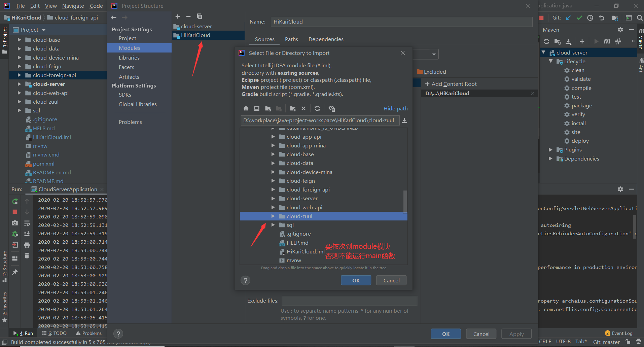Click the refresh icon in import dialog toolbar
Image resolution: width=644 pixels, height=347 pixels.
tap(317, 108)
